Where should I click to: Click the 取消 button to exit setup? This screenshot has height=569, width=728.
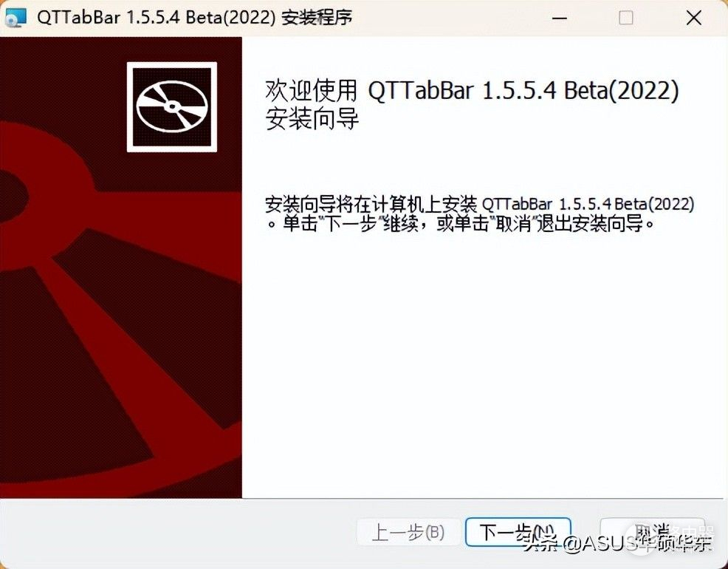(653, 532)
